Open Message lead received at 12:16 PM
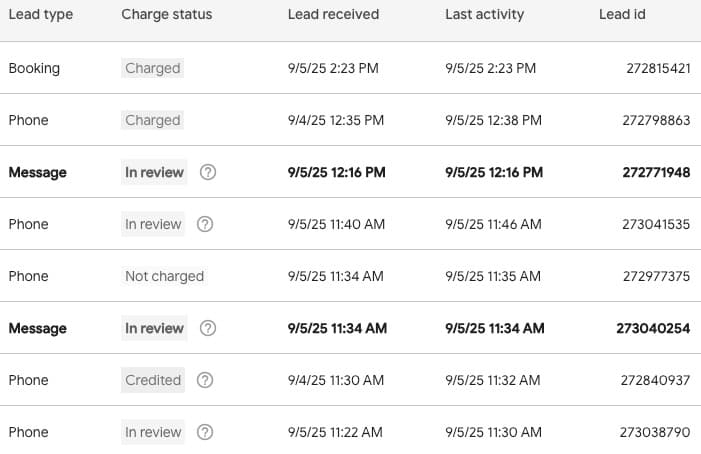Screen dimensions: 701x454 (x=350, y=172)
